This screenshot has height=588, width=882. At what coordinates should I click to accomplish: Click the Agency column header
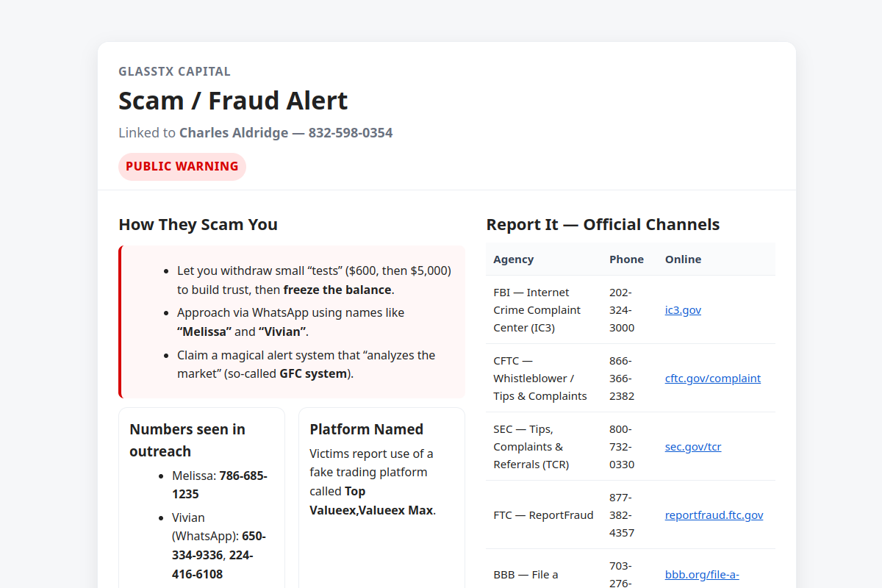coord(513,259)
